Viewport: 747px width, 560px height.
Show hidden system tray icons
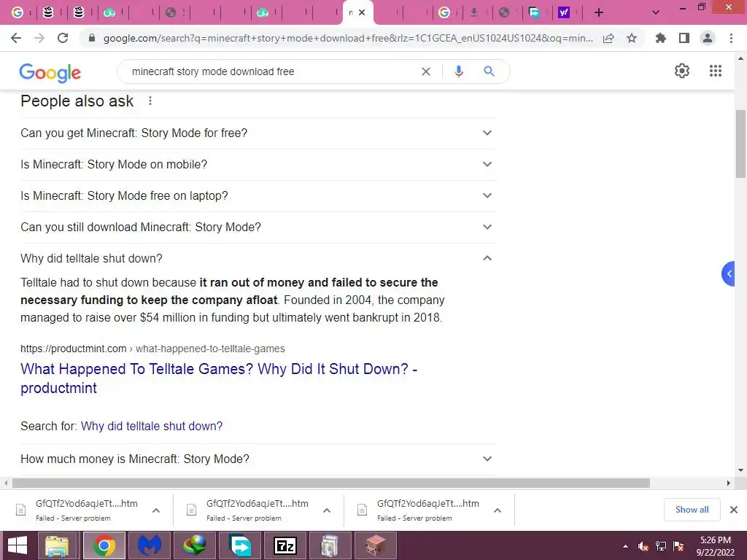click(625, 546)
